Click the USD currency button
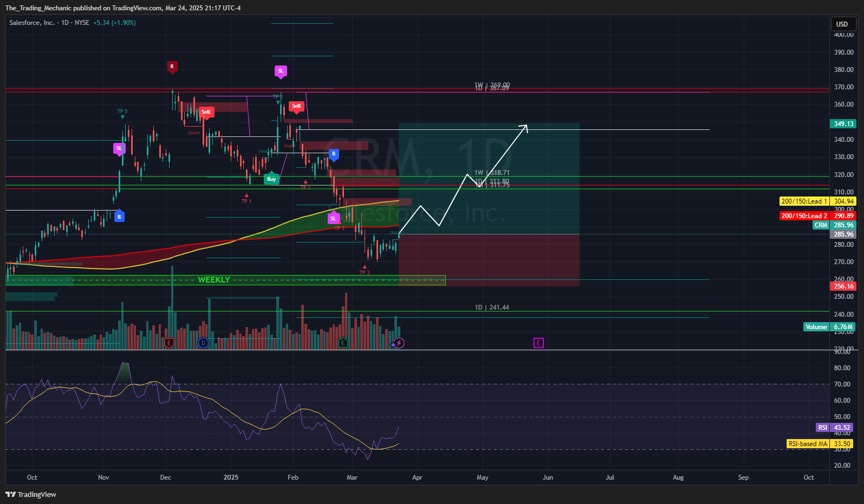The width and height of the screenshot is (864, 504). (x=844, y=24)
